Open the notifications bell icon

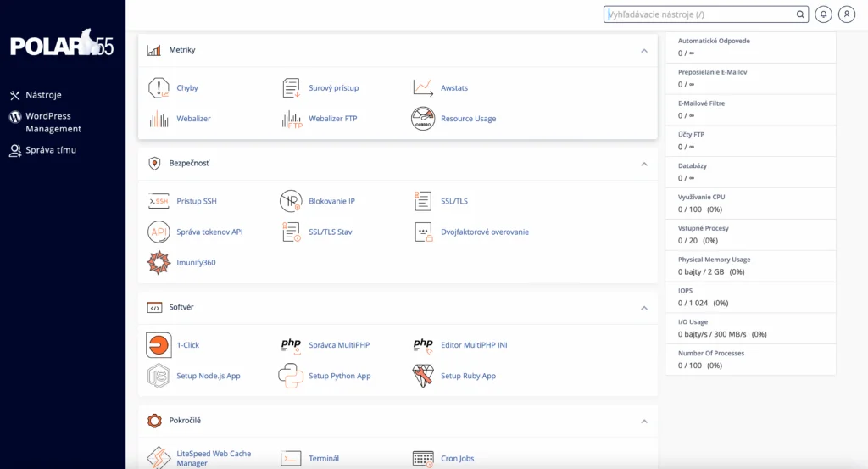pyautogui.click(x=824, y=14)
